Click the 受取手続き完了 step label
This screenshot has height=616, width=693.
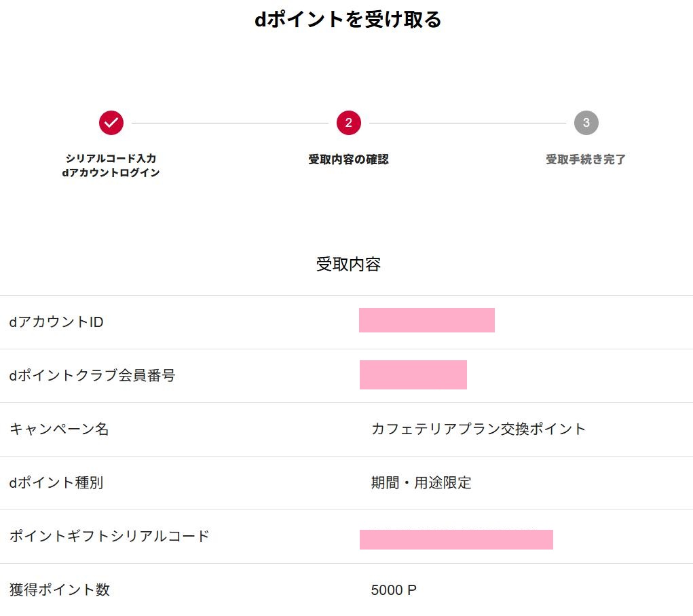click(586, 159)
